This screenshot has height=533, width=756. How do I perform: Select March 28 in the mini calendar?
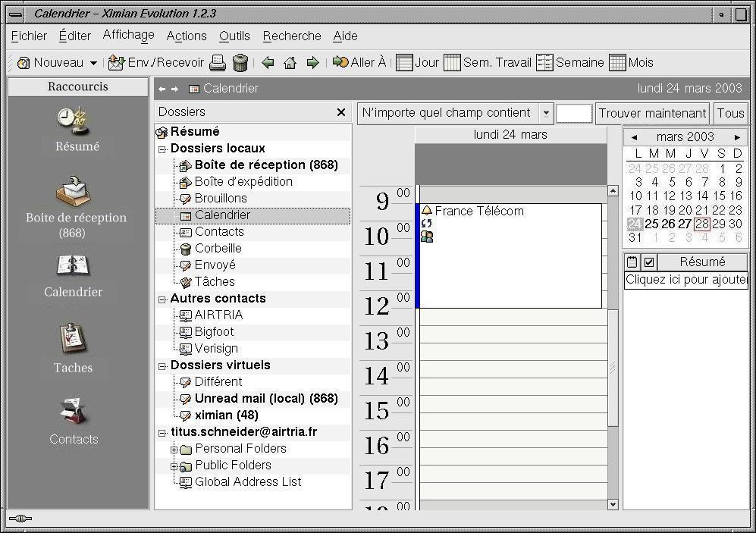point(702,224)
